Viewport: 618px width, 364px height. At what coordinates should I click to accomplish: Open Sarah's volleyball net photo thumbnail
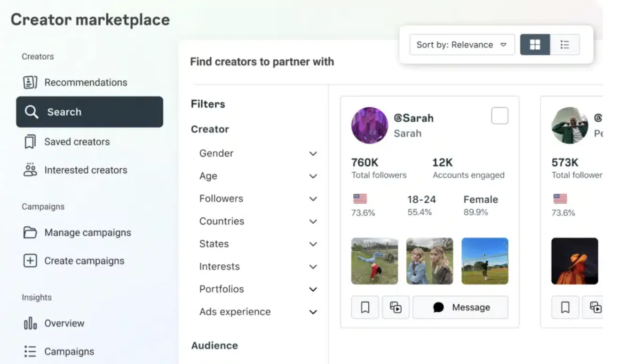(485, 261)
